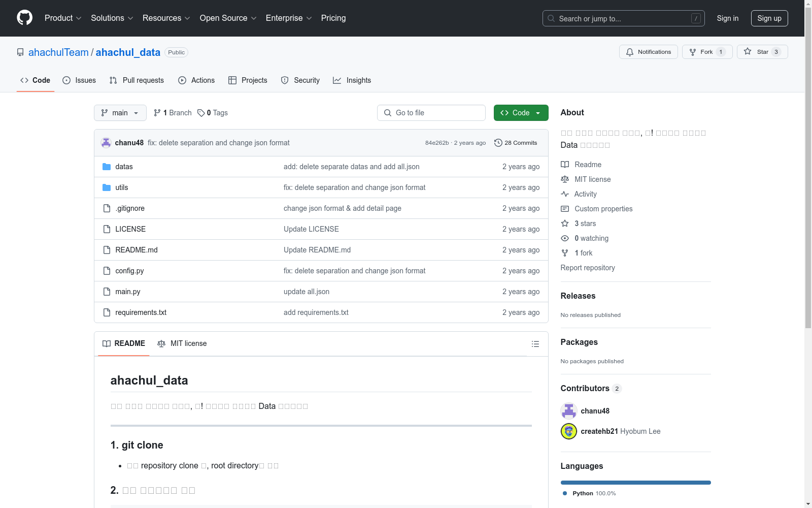
Task: Switch to the Issues tab
Action: [79, 80]
